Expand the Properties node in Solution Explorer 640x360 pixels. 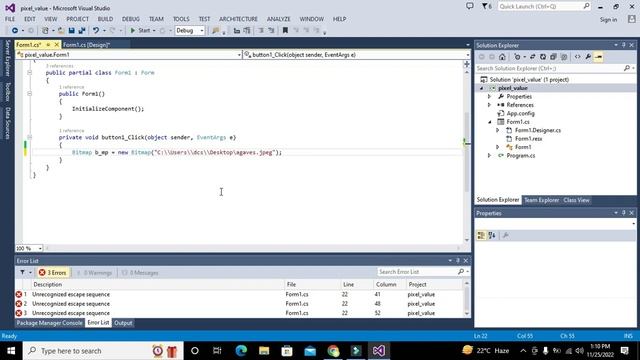pos(489,97)
